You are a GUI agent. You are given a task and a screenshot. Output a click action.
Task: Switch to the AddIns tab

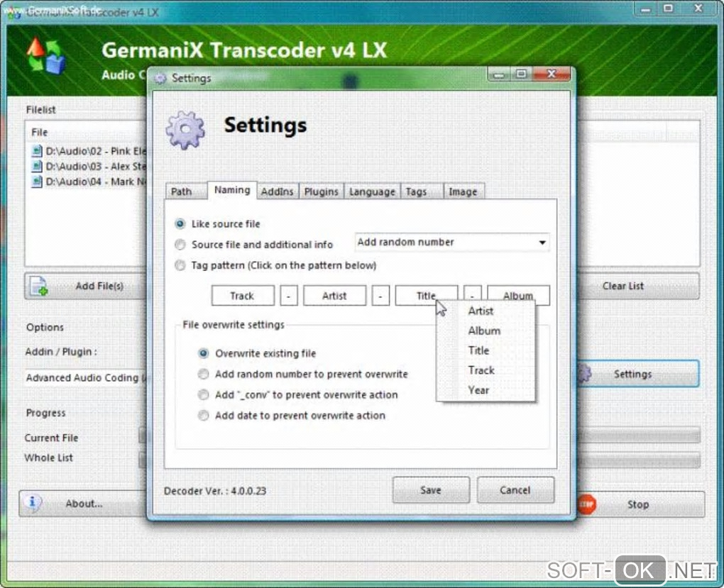277,192
